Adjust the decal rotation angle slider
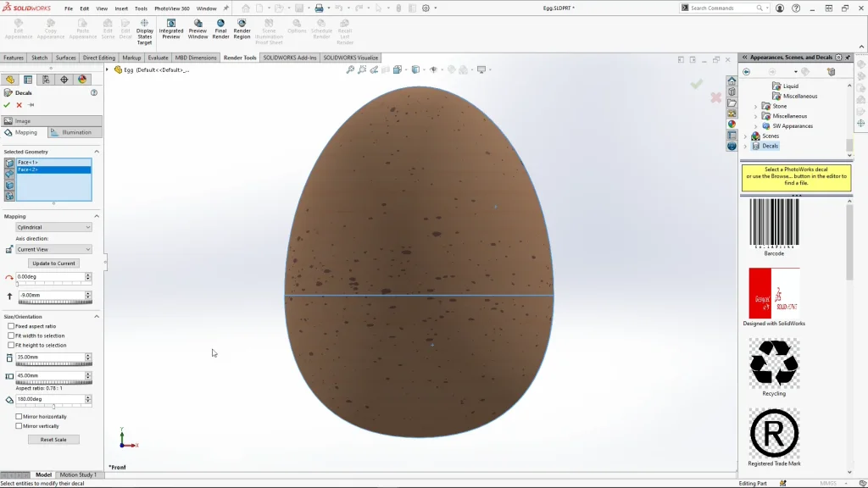Screen dimensions: 868x488 coord(53,407)
